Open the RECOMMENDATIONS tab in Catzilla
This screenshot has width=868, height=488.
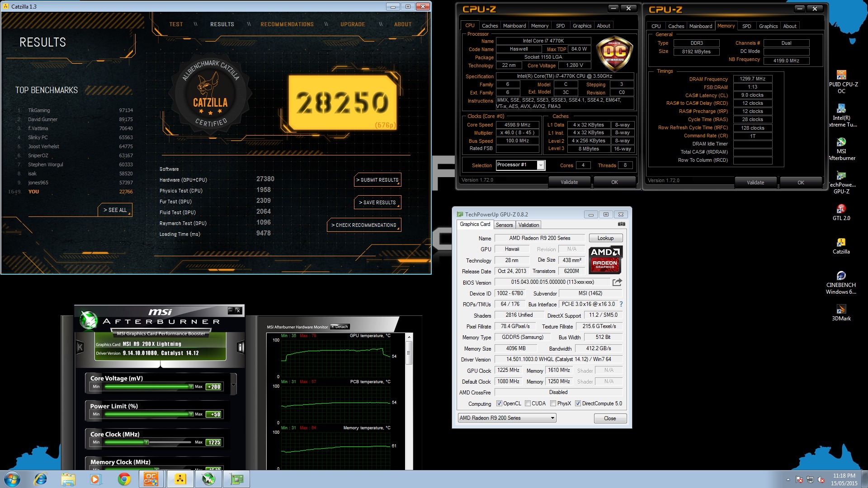coord(287,24)
